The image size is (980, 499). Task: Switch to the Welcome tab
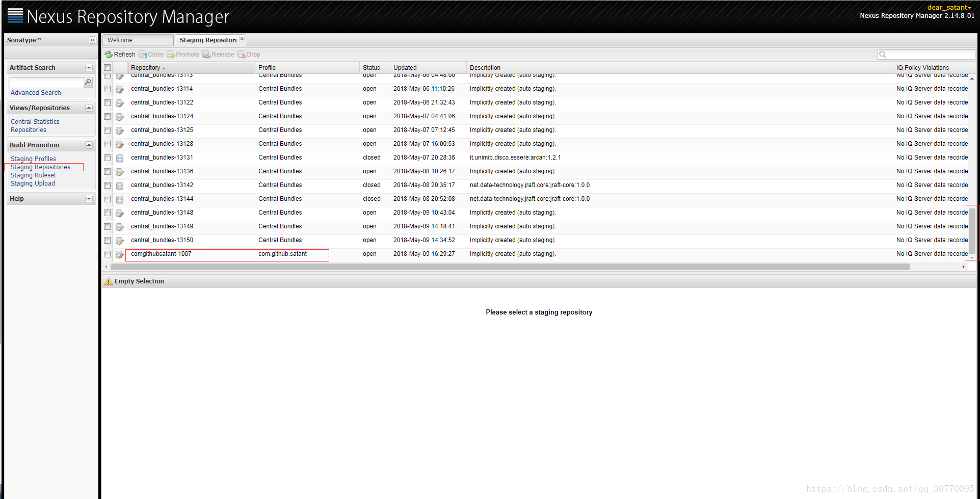[138, 40]
